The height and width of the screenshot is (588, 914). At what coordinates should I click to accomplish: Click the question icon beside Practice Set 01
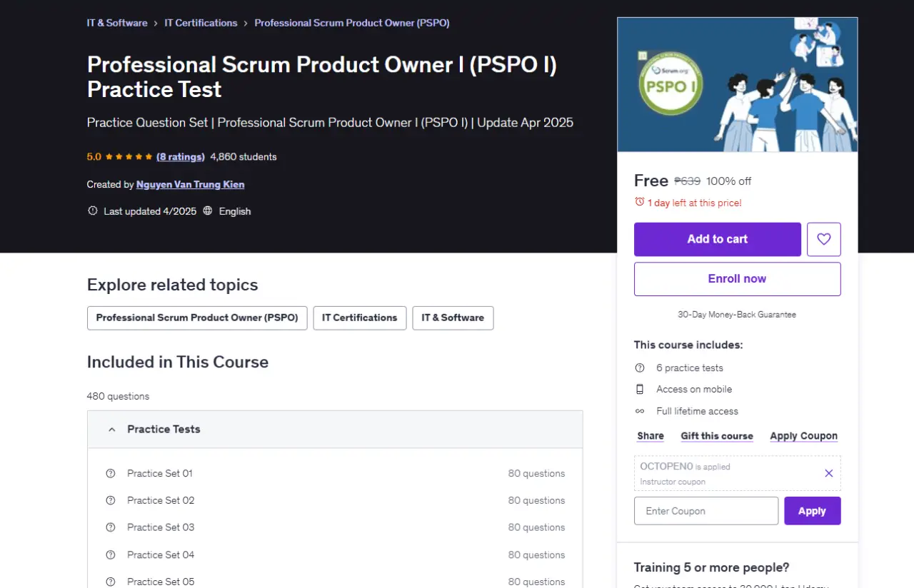(x=111, y=473)
